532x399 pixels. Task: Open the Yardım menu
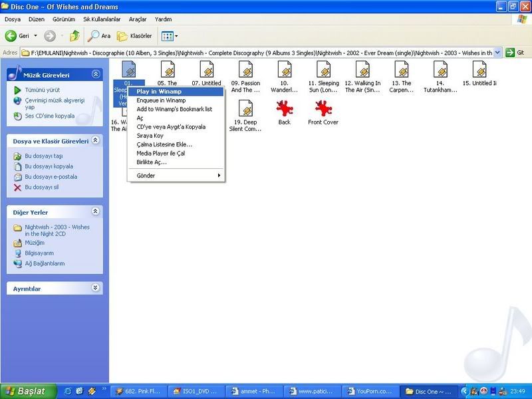pyautogui.click(x=163, y=19)
